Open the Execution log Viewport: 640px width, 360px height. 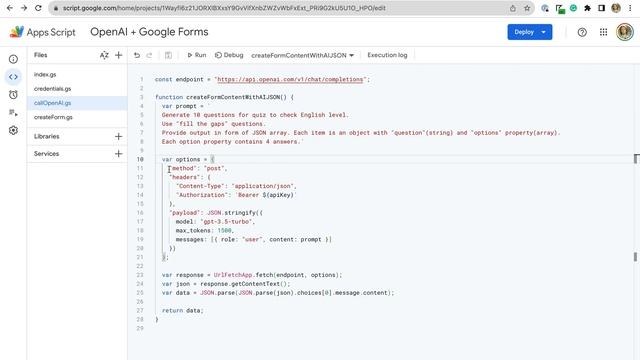[x=387, y=55]
